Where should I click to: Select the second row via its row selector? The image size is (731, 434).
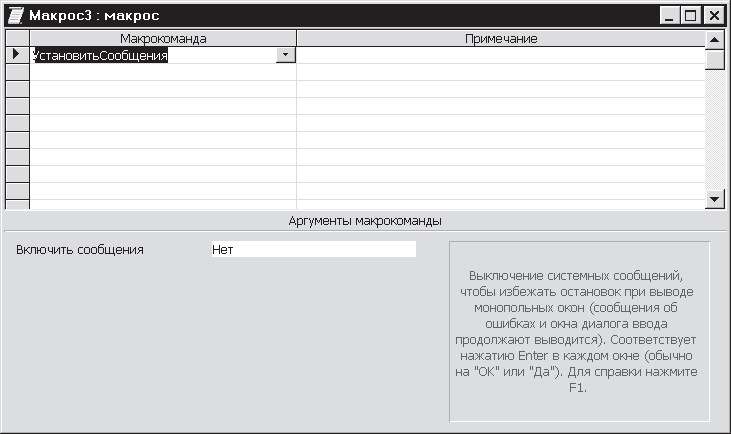coord(17,73)
